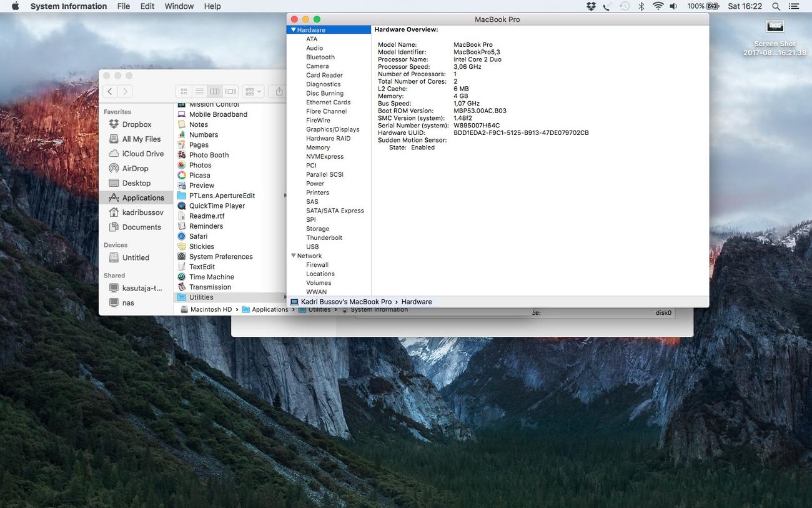812x508 pixels.
Task: Select Thunderbolt in Hardware list
Action: 324,237
